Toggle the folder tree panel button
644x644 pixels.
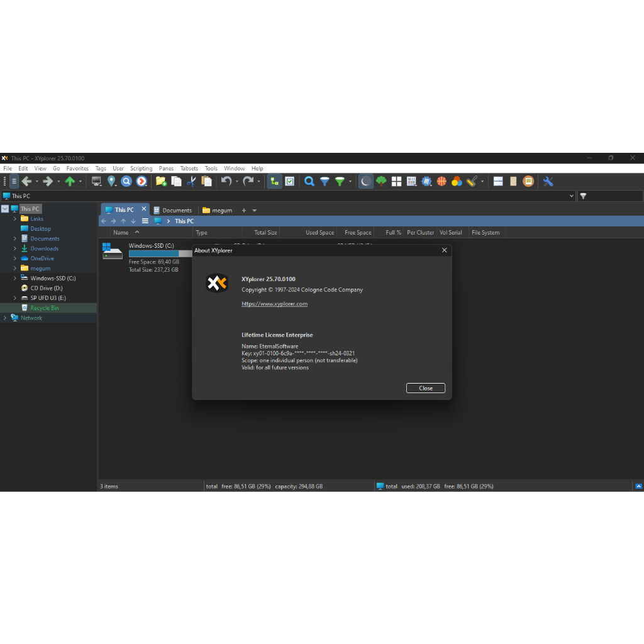click(274, 182)
